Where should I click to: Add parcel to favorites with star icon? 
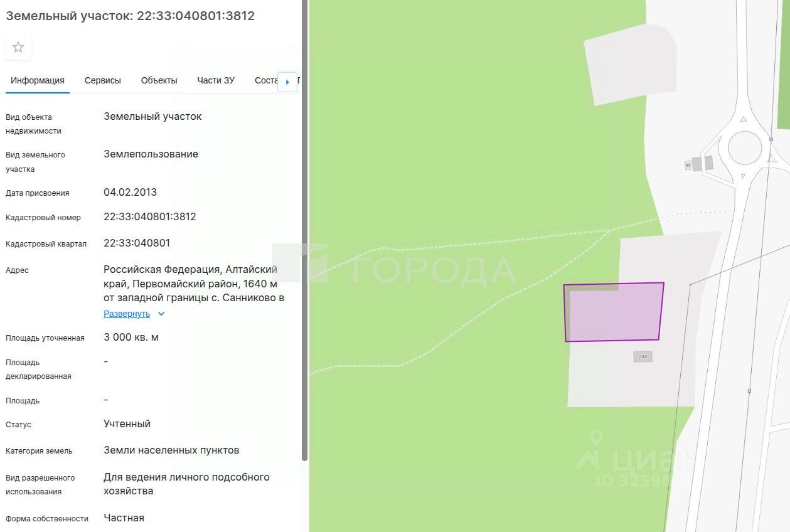pyautogui.click(x=18, y=47)
